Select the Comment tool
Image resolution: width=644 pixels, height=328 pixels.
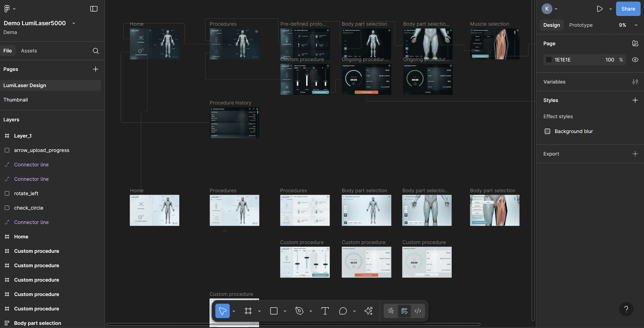coord(343,311)
